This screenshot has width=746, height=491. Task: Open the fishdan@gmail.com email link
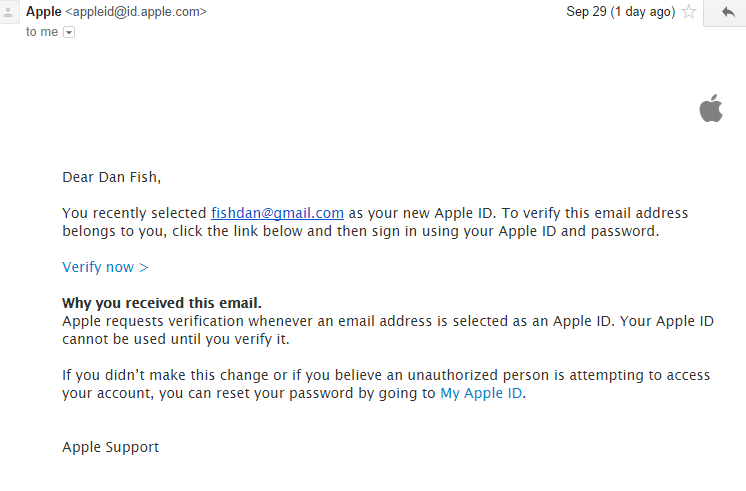(x=277, y=213)
